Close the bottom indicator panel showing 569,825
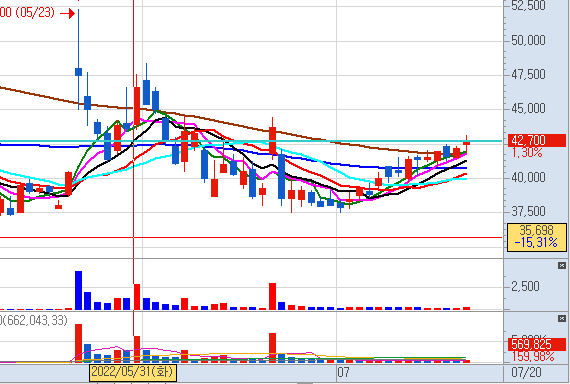Screen dimensions: 570x384 (562, 319)
